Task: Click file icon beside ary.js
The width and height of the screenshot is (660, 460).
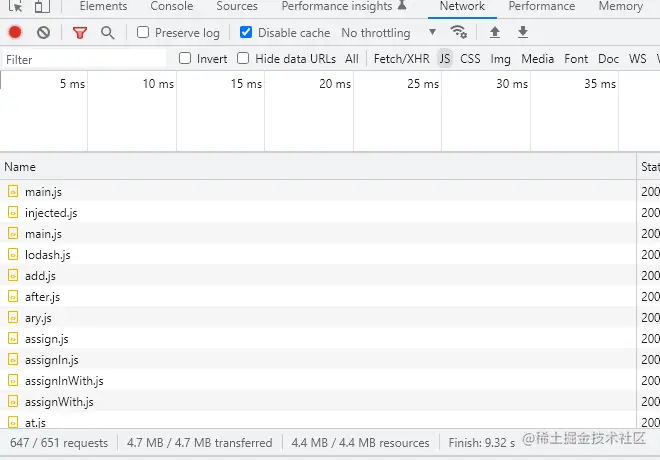Action: coord(13,317)
